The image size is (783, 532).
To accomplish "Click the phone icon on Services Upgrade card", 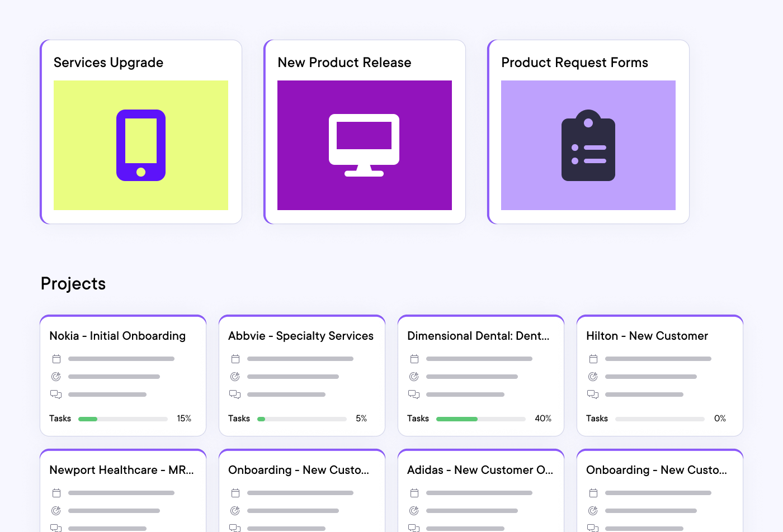I will 140,145.
